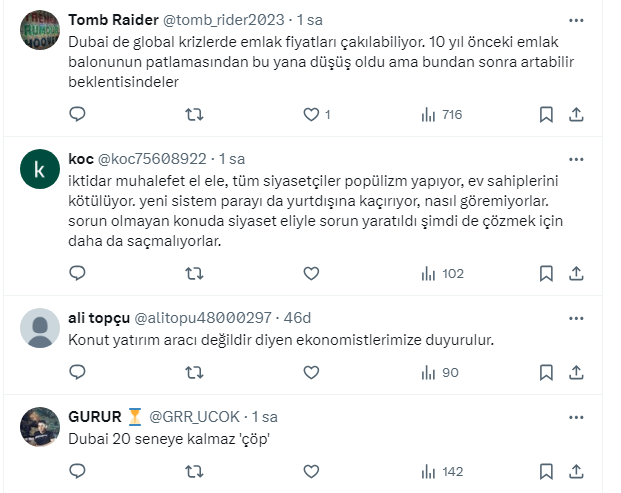Share Tomb Raider's tweet

click(576, 115)
